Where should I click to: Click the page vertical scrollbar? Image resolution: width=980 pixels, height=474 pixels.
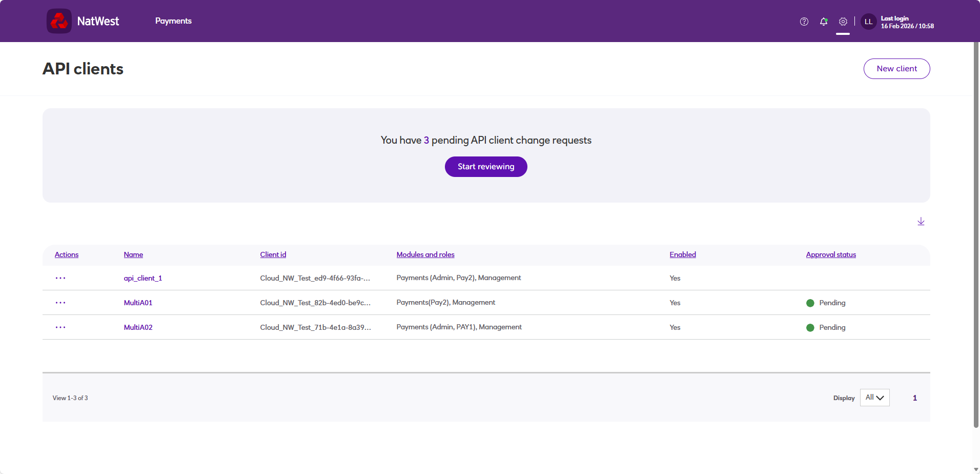pos(976,235)
